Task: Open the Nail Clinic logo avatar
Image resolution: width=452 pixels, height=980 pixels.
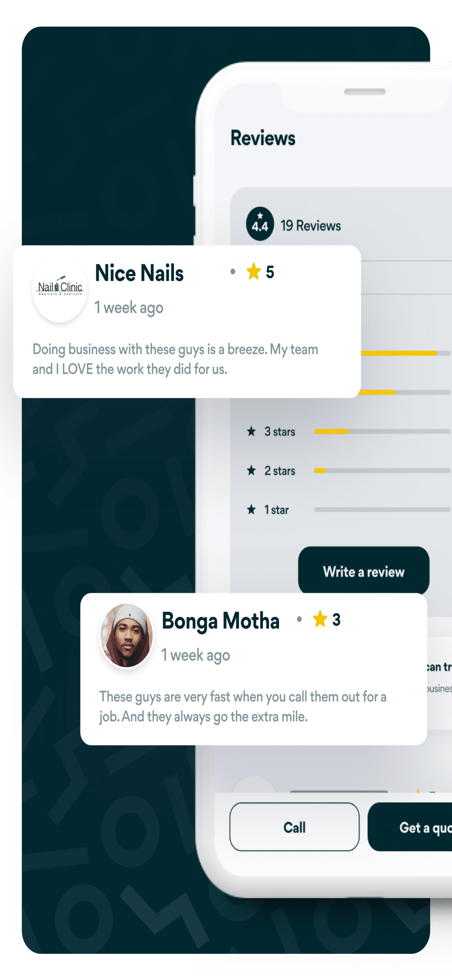Action: [60, 289]
